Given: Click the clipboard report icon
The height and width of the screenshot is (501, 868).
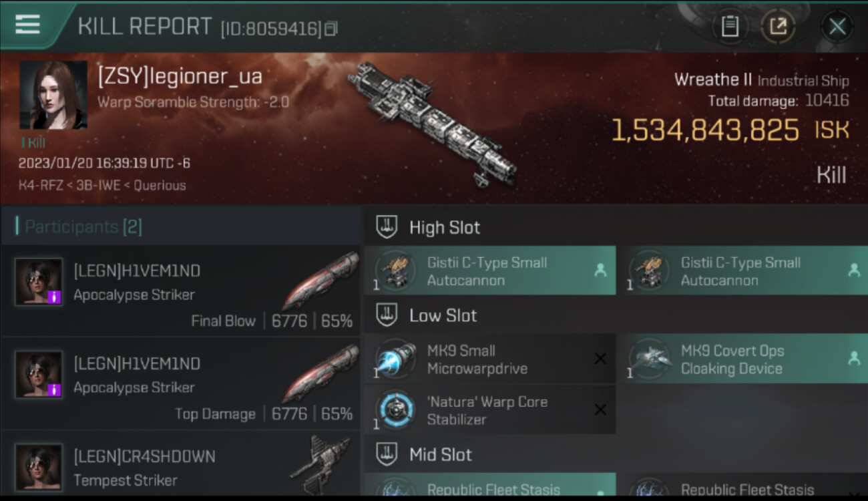Looking at the screenshot, I should 730,27.
